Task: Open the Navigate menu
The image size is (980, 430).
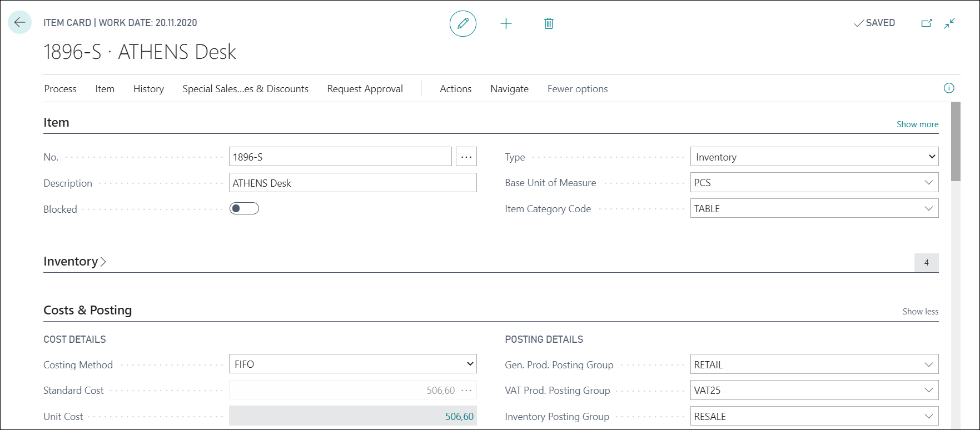Action: (509, 89)
